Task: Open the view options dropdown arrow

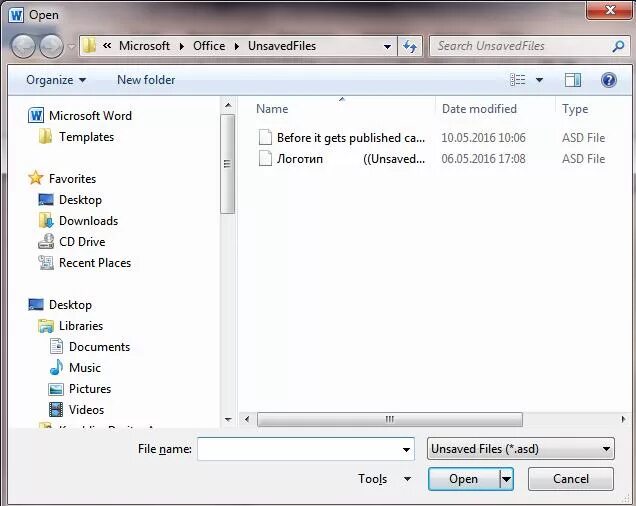Action: pyautogui.click(x=539, y=80)
